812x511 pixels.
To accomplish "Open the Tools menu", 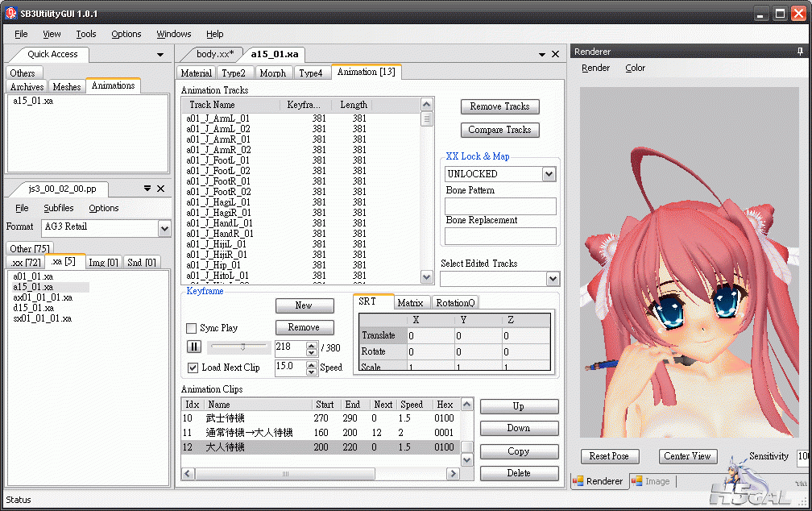I will click(x=86, y=34).
